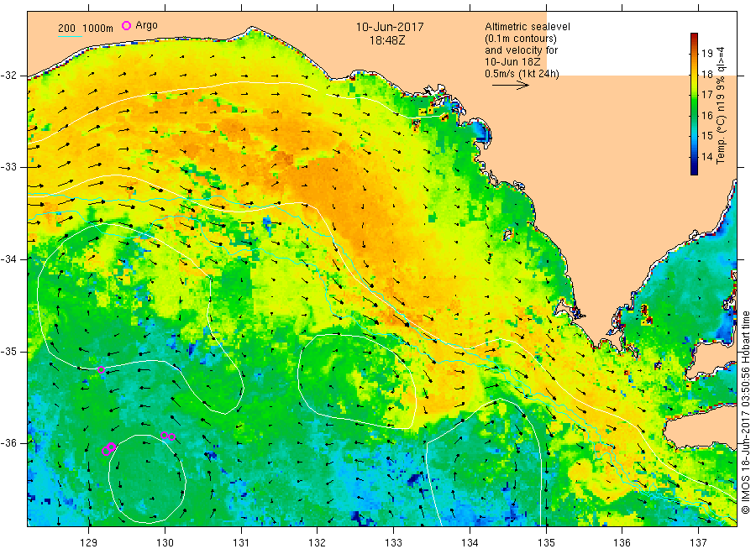Click the '10-Jun 18Z' text line
The image size is (756, 554).
(x=512, y=62)
